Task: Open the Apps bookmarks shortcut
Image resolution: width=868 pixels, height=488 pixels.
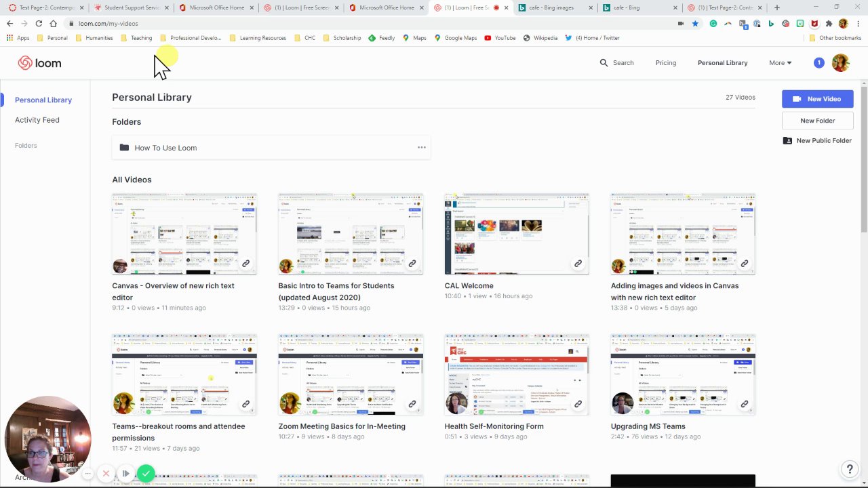Action: point(18,38)
